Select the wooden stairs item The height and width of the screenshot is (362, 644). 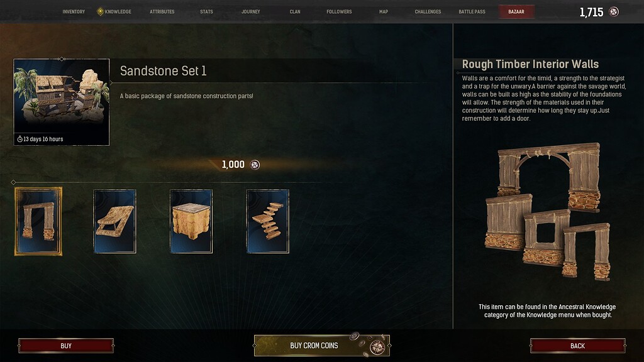pos(267,221)
